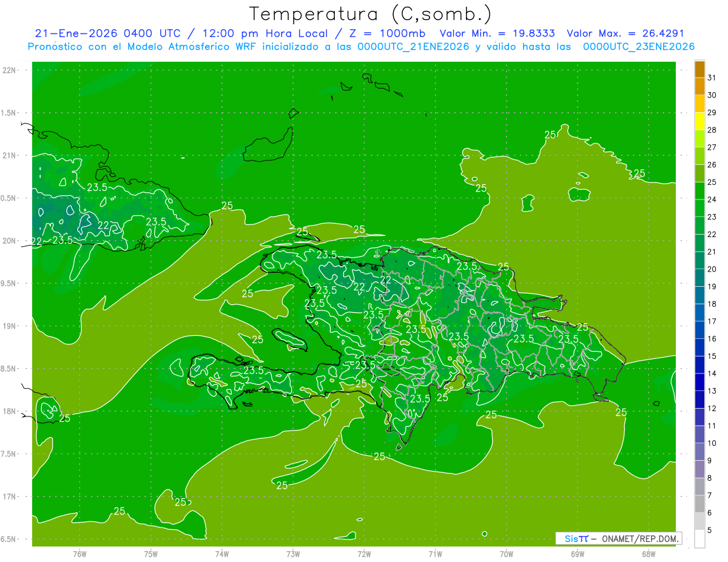This screenshot has width=728, height=562.
Task: Click the orange swatch between 30 and 31
Action: tap(699, 87)
